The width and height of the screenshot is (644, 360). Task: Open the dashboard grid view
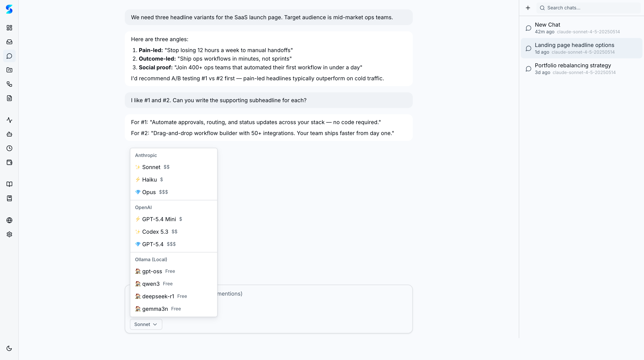(x=9, y=28)
